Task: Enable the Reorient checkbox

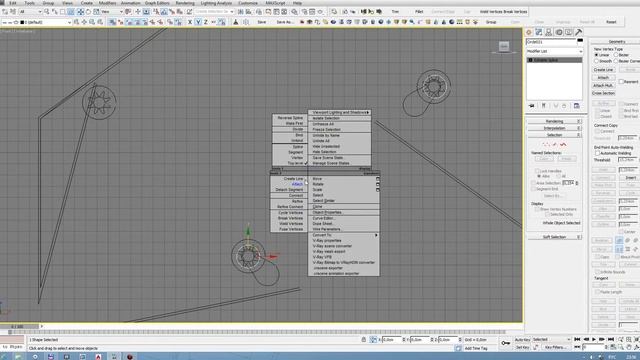Action: click(621, 82)
